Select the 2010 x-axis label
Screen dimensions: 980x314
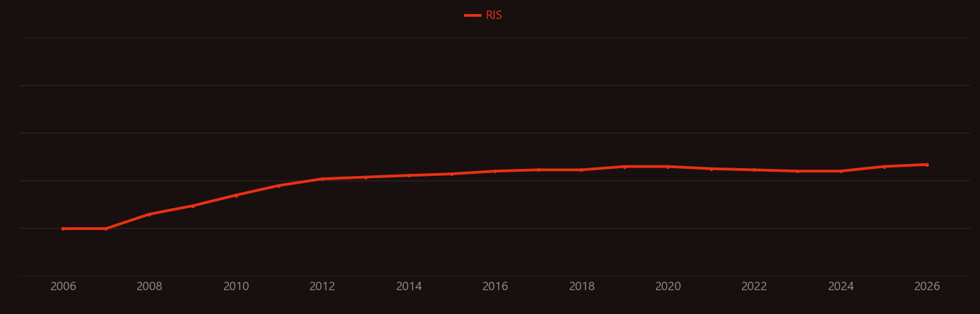[x=236, y=287]
